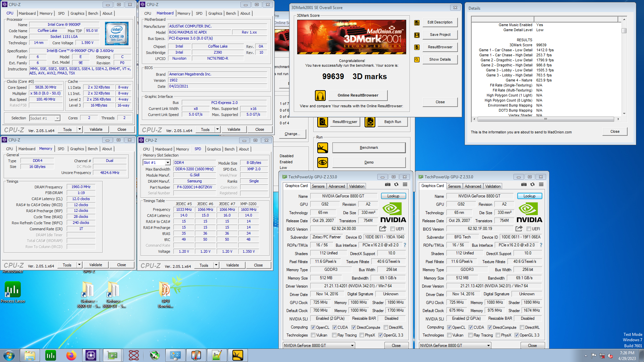Toggle PhysX checkbox in right GPU-Z
The width and height of the screenshot is (644, 362).
[x=498, y=335]
